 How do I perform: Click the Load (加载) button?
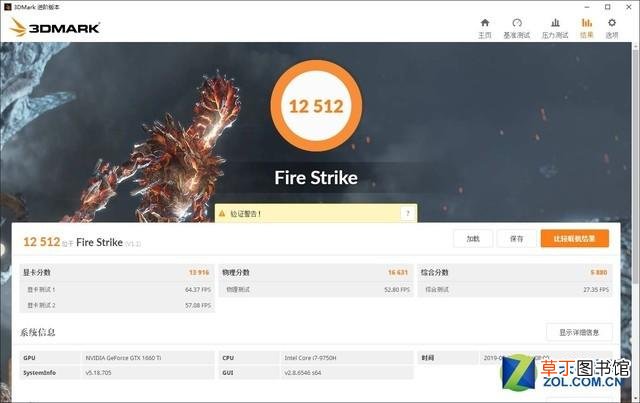473,238
